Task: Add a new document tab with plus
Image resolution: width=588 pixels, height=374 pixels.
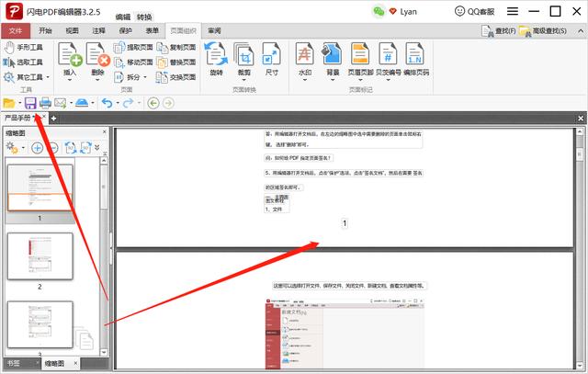Action: [53, 119]
